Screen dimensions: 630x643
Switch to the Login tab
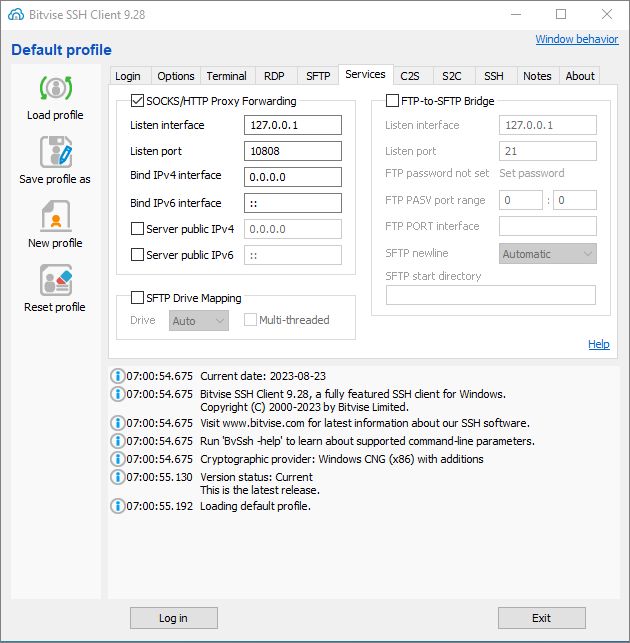click(128, 76)
